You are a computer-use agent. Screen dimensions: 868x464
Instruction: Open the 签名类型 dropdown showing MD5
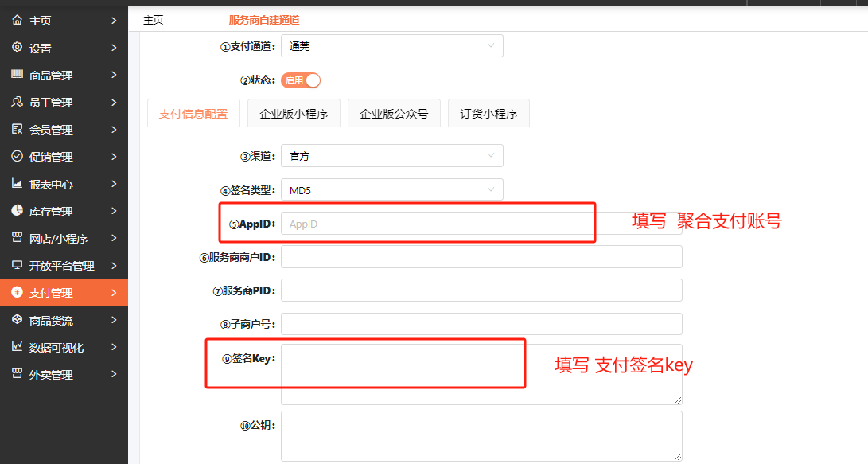pyautogui.click(x=391, y=190)
